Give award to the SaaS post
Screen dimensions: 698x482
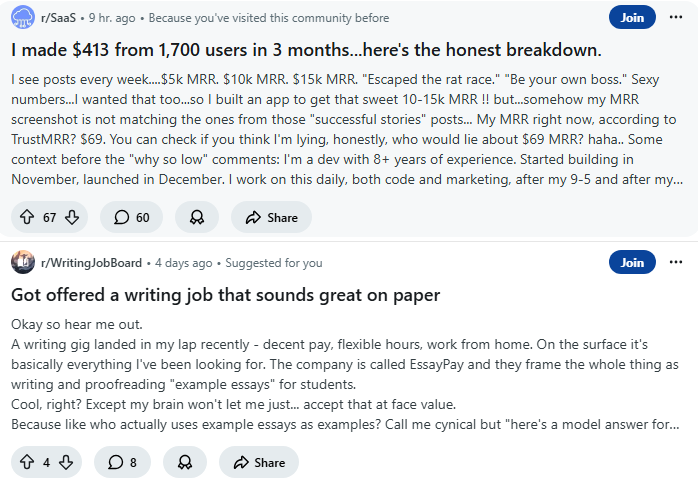click(197, 217)
